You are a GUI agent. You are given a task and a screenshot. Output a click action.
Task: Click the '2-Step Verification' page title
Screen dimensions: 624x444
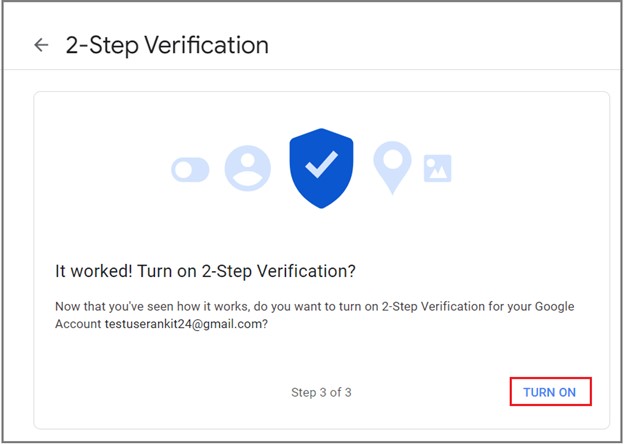coord(167,45)
